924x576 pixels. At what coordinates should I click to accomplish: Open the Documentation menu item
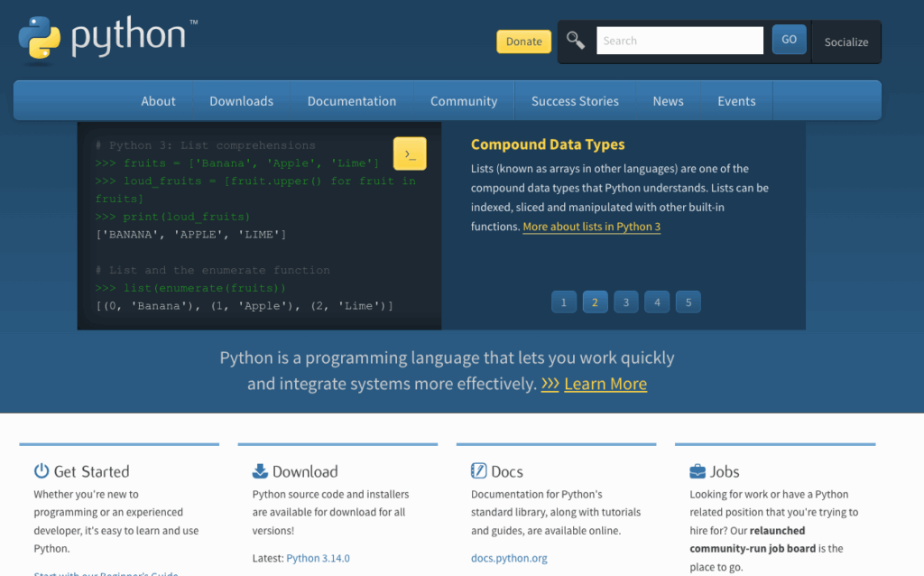click(x=351, y=101)
